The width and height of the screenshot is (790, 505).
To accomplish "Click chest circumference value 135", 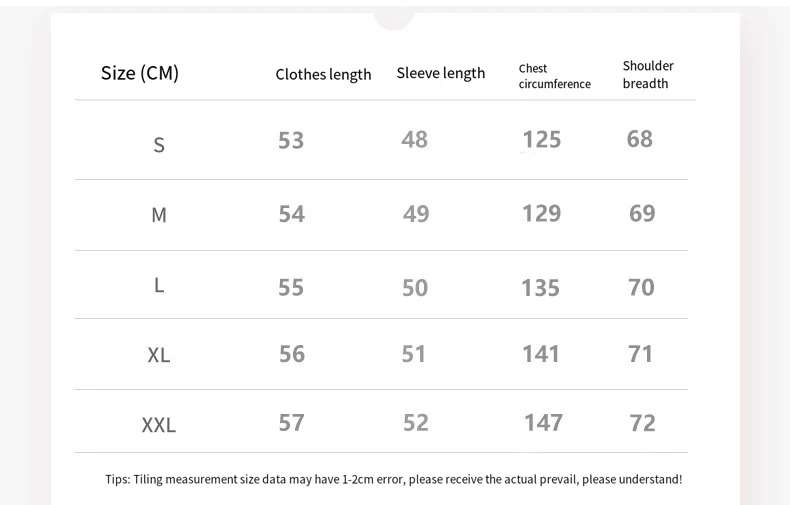I will (x=540, y=288).
